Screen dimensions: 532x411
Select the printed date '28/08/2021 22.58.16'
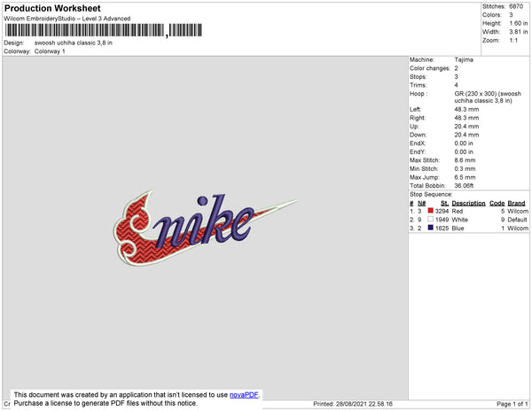pos(364,404)
